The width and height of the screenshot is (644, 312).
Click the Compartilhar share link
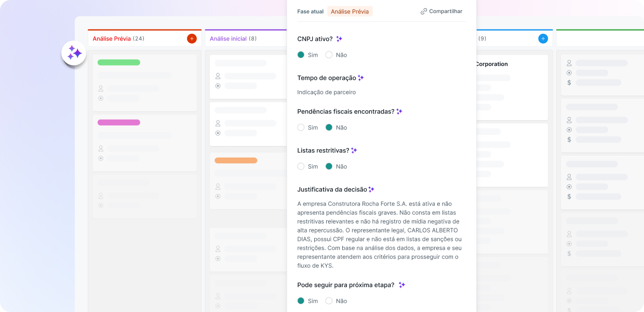coord(441,11)
